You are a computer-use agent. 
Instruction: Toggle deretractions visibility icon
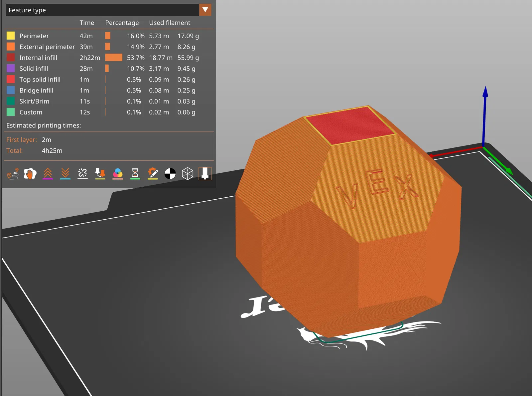coord(65,174)
